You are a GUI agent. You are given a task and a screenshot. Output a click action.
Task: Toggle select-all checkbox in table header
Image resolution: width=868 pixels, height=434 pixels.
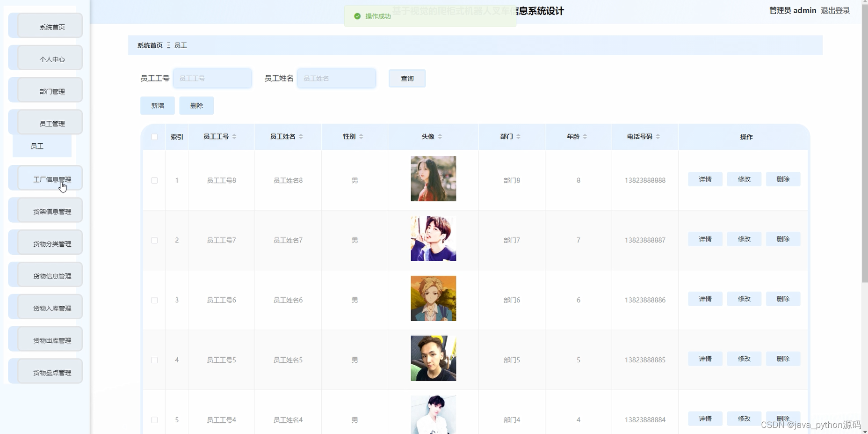click(154, 137)
